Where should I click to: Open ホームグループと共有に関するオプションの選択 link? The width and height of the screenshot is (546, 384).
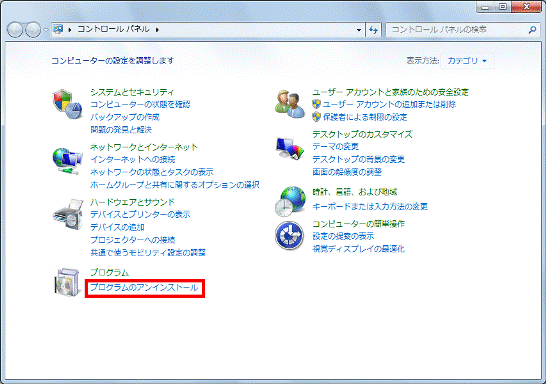click(x=175, y=185)
